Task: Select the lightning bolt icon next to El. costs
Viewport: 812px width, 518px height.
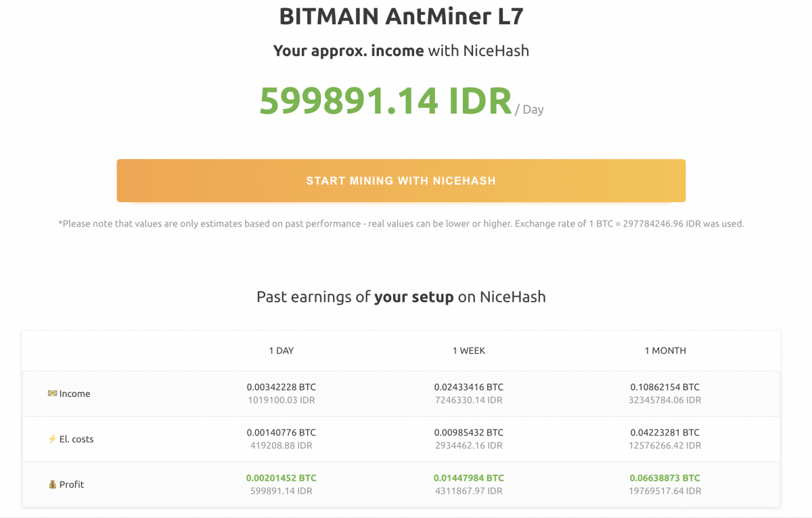Action: pos(53,439)
